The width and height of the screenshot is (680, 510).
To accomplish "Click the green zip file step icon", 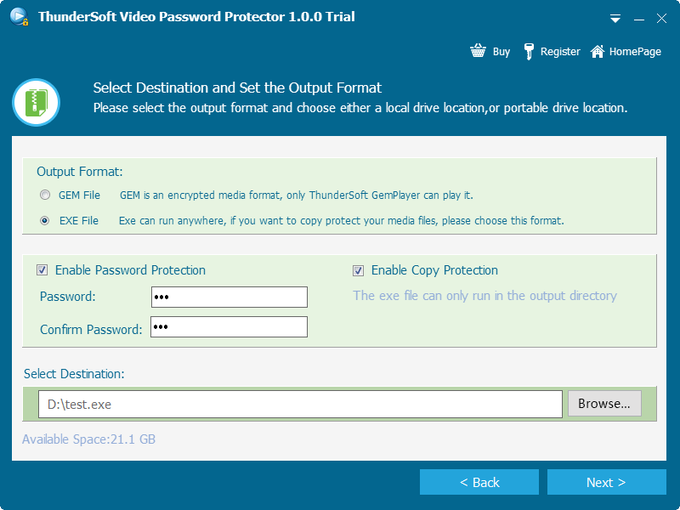I will [x=36, y=102].
